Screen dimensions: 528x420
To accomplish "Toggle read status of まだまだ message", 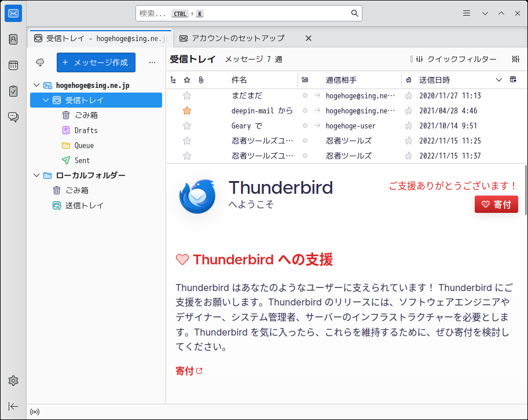I will [x=305, y=95].
